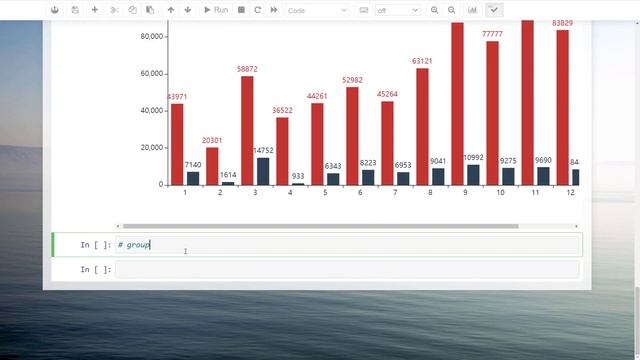Click the empty second code cell
The image size is (640, 360).
347,269
